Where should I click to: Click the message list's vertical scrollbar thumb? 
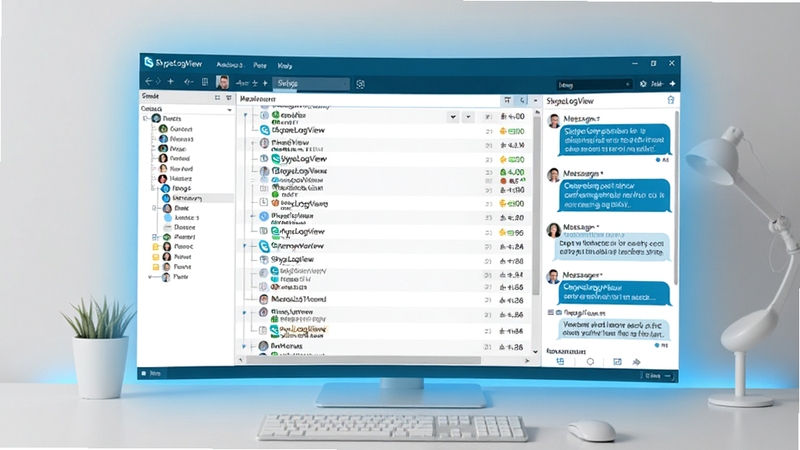tap(536, 204)
